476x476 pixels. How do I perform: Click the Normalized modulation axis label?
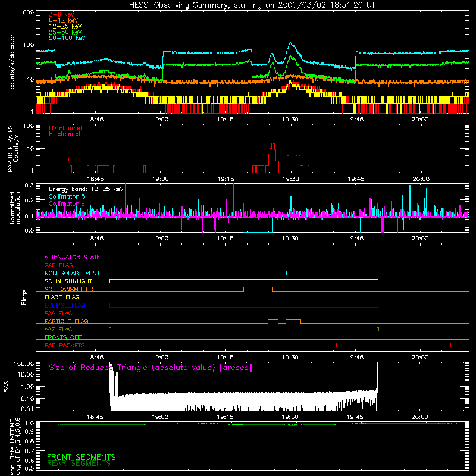(x=15, y=208)
